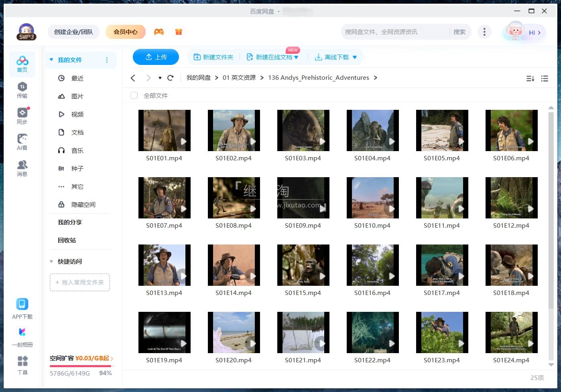This screenshot has height=392, width=561.
Task: Open the 新建在线文档 dropdown arrow
Action: pyautogui.click(x=296, y=57)
